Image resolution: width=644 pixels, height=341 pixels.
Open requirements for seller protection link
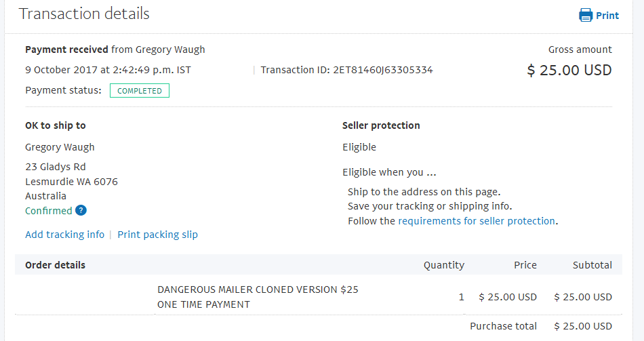tap(477, 221)
